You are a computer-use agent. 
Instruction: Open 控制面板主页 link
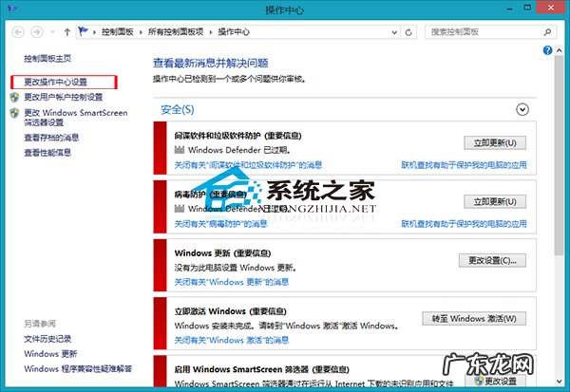tap(47, 59)
